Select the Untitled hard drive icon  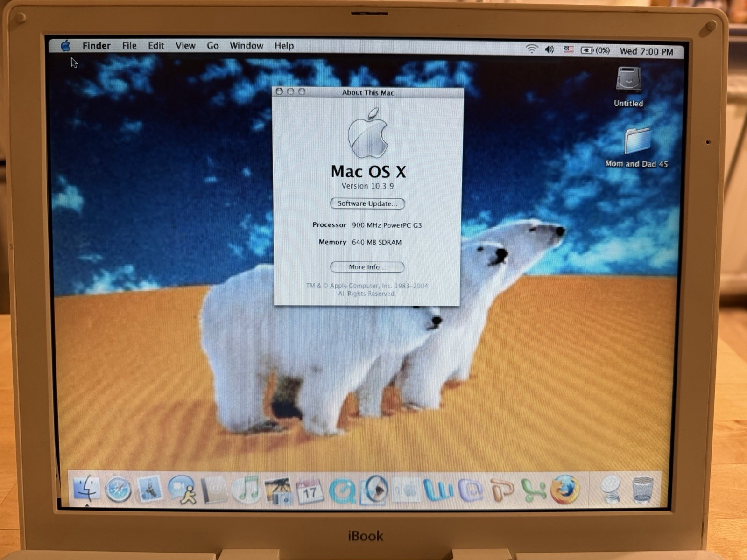pyautogui.click(x=628, y=80)
